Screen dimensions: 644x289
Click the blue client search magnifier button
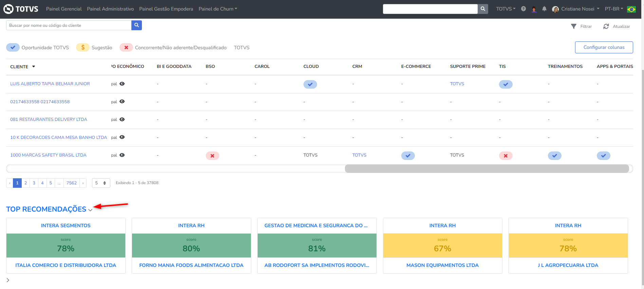coord(136,25)
